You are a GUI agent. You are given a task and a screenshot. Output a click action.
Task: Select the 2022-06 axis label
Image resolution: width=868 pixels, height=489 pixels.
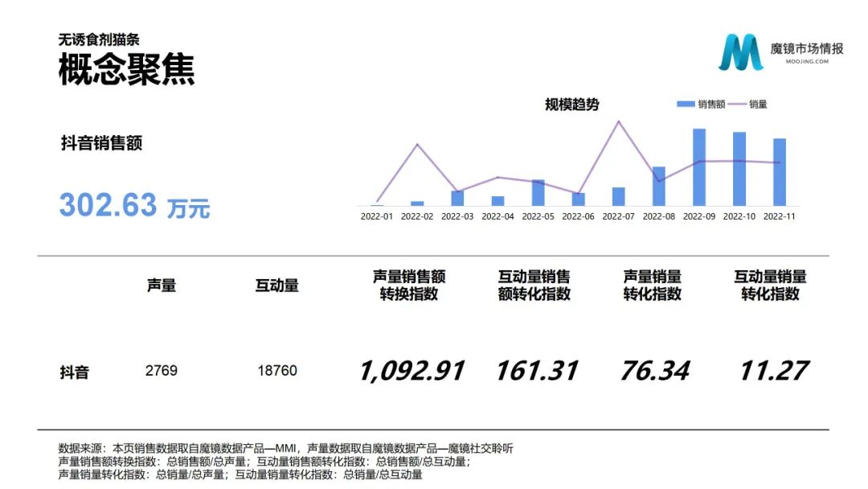tap(578, 216)
